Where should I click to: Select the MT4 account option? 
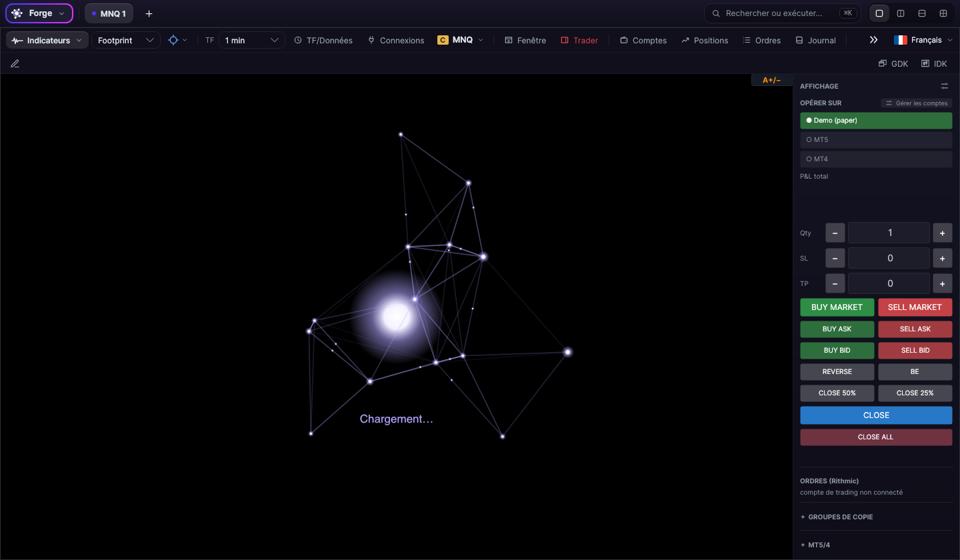point(876,159)
